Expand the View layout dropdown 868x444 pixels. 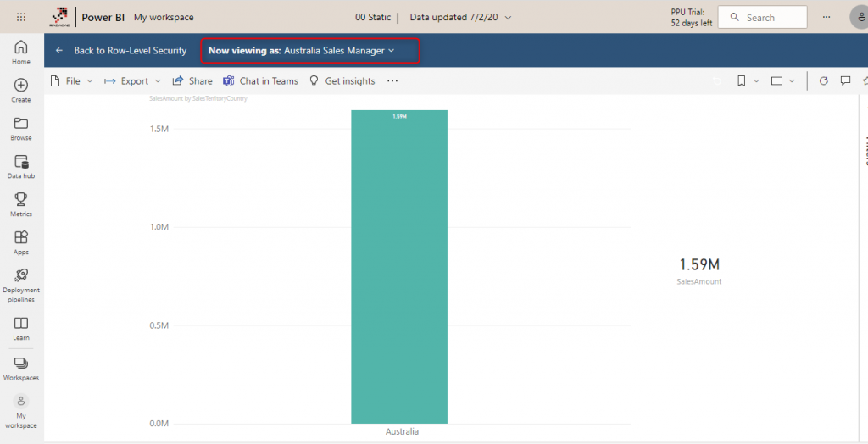[x=782, y=81]
